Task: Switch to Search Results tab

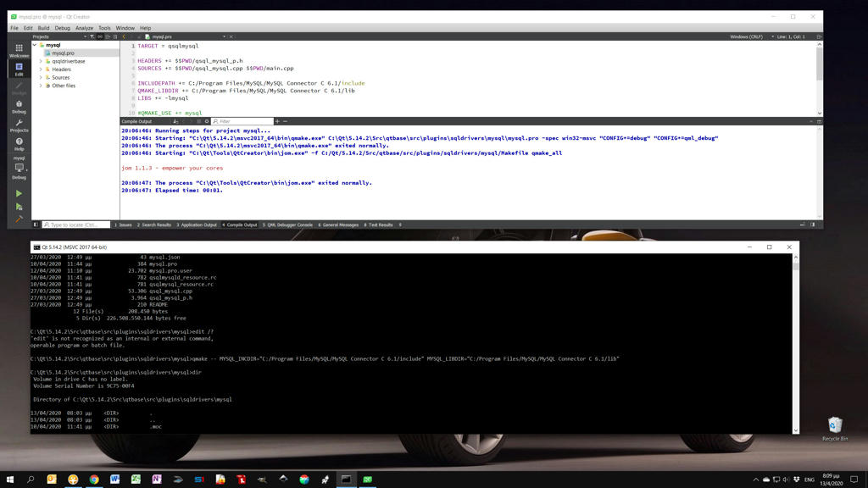Action: (154, 225)
